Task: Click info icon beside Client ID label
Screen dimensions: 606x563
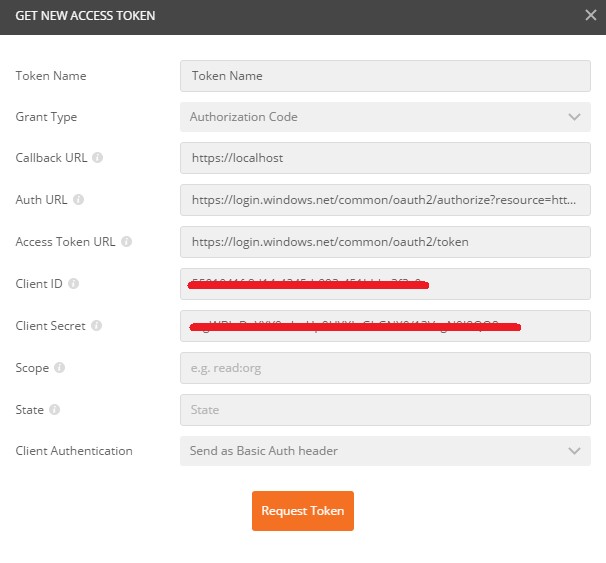Action: click(72, 284)
